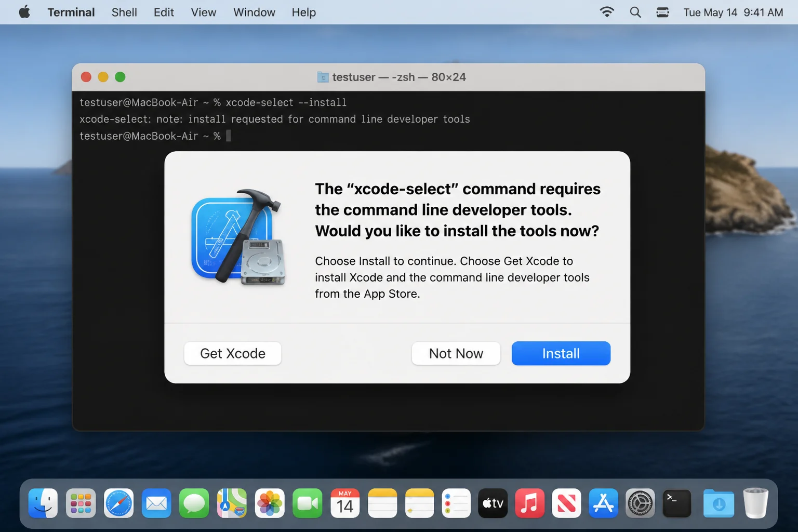Click the Xcode hammer dialog icon
The height and width of the screenshot is (532, 798).
[x=238, y=237]
